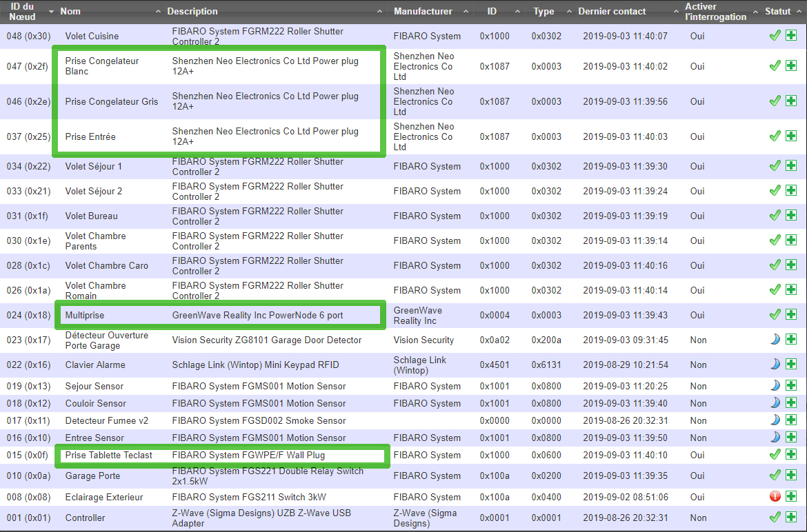The width and height of the screenshot is (807, 532).
Task: Click node ID cell 024 (0x18)
Action: 28,315
